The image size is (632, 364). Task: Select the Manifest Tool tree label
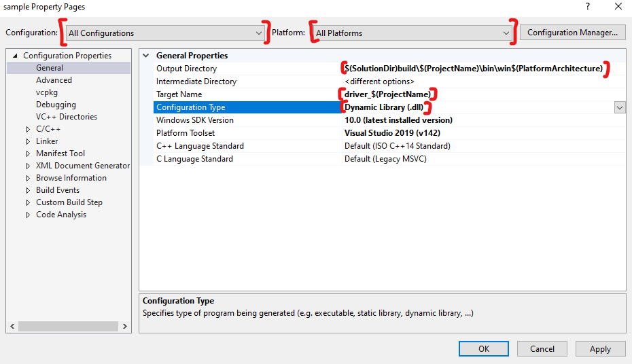click(60, 153)
